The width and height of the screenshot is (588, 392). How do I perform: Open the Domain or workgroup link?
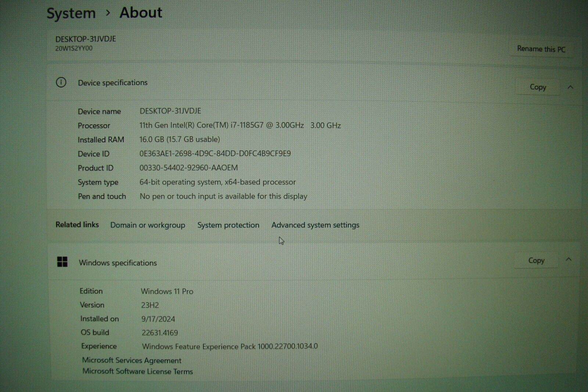(x=147, y=225)
